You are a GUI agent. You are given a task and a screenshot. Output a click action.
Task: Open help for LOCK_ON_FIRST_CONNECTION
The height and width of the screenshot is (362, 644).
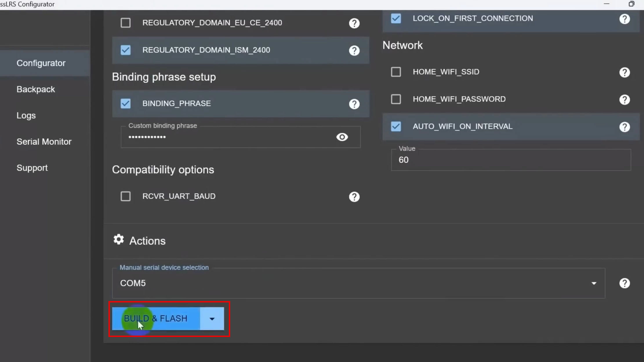click(624, 19)
